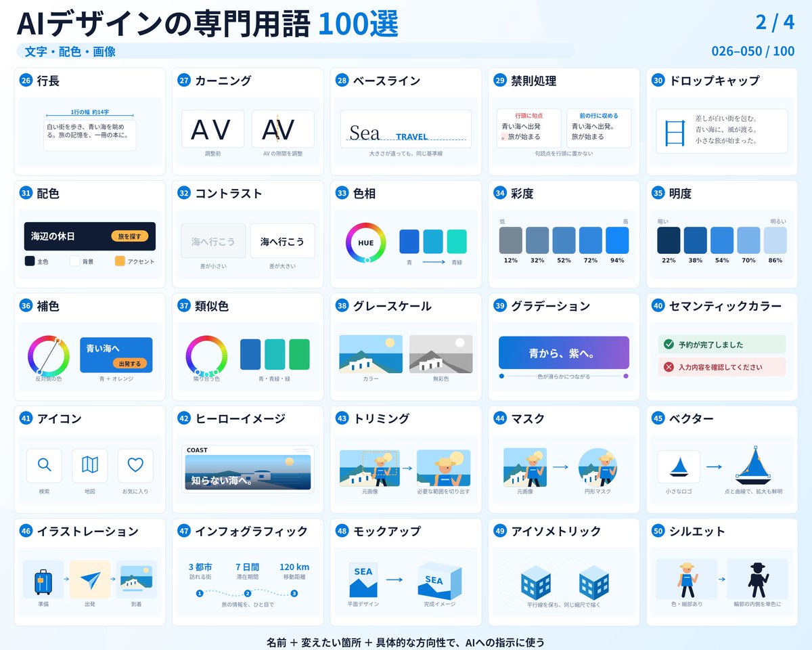
Task: Click the green 予約が完了しました notice
Action: [722, 345]
